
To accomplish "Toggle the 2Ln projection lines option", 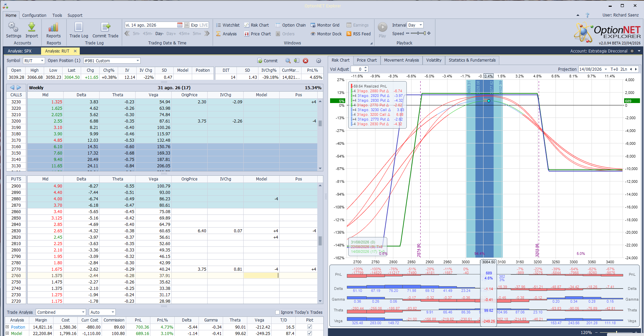I will click(x=623, y=69).
